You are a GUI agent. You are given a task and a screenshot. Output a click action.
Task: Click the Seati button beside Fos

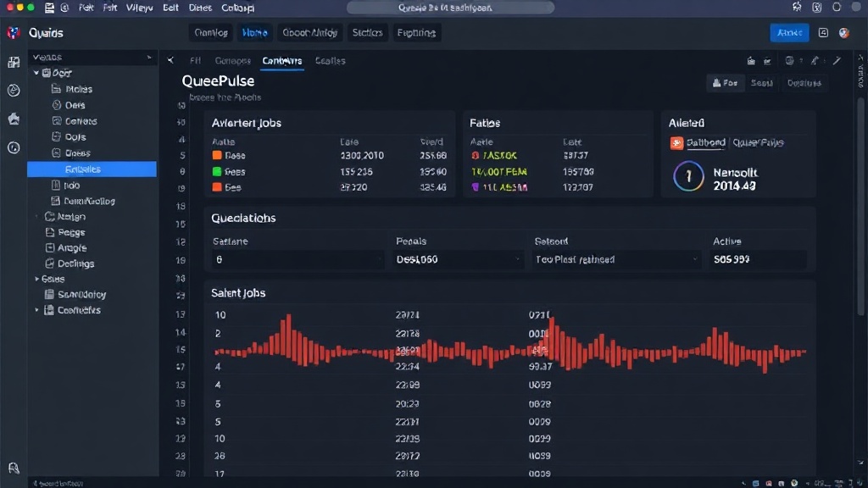[761, 83]
